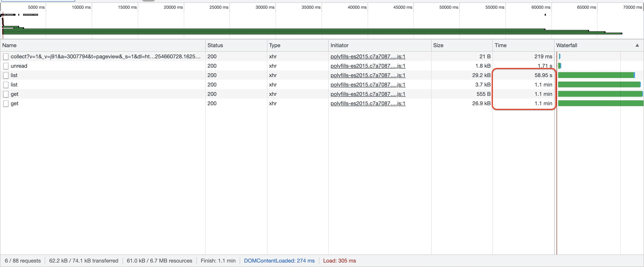Image resolution: width=644 pixels, height=267 pixels.
Task: Click the 60000 ms overview timeline marker
Action: point(541,7)
